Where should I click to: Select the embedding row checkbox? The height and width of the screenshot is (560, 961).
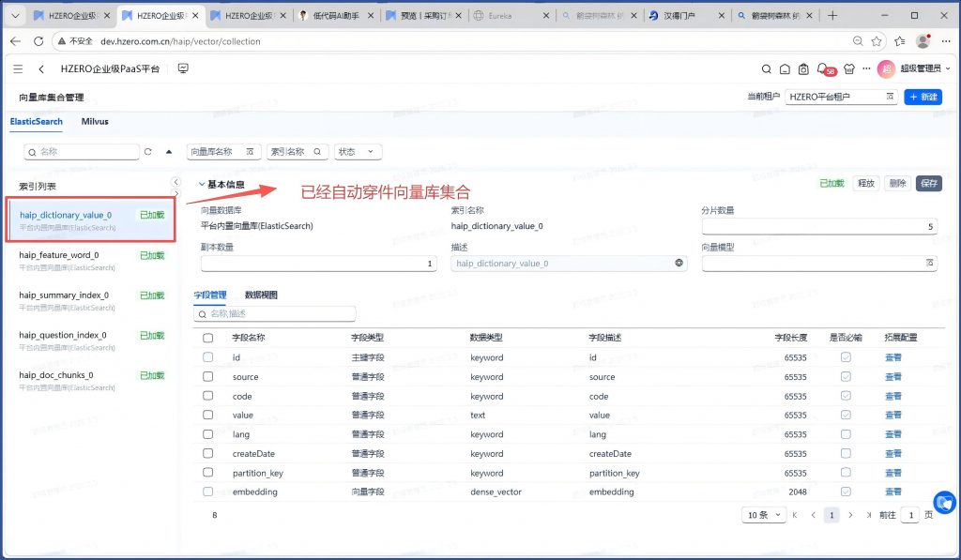tap(207, 492)
